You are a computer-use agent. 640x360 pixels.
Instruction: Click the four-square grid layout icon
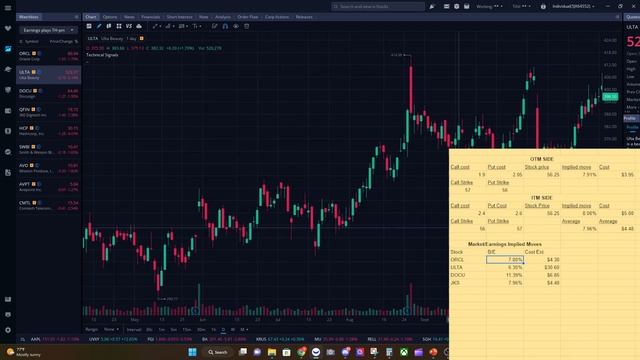119,26
